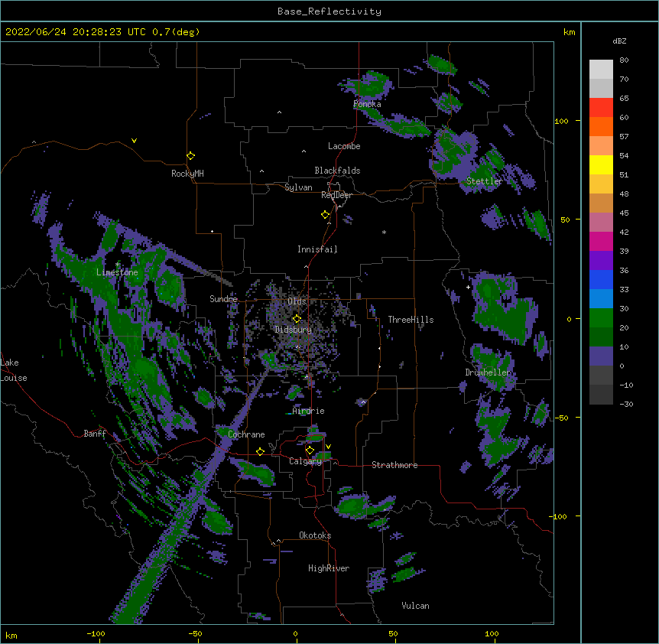The image size is (659, 644).
Task: Click yellow diamond marker south of RedDeer
Action: [x=326, y=214]
